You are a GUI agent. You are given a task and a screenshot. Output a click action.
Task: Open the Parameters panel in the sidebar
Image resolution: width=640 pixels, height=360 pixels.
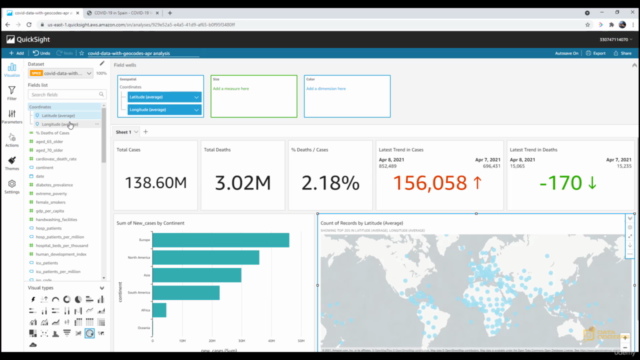click(x=12, y=116)
